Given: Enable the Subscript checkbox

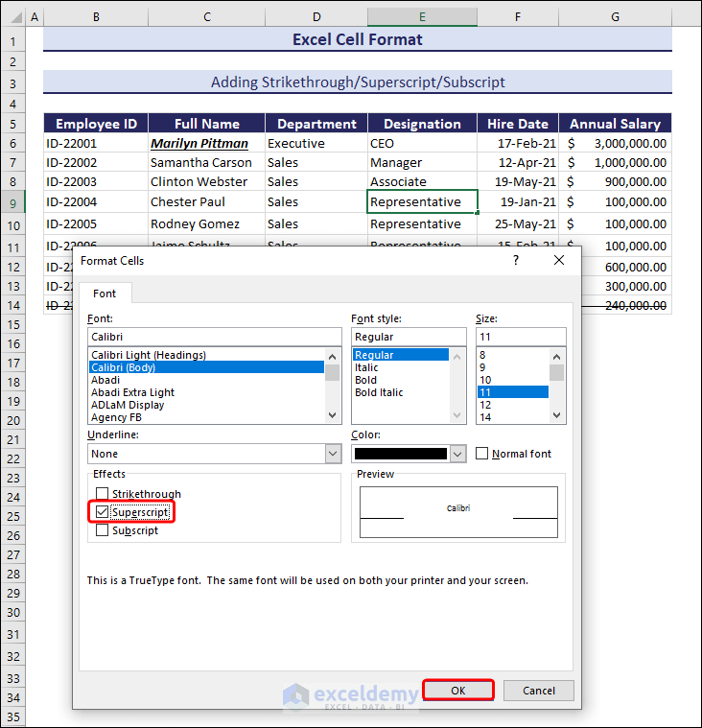Looking at the screenshot, I should point(103,530).
